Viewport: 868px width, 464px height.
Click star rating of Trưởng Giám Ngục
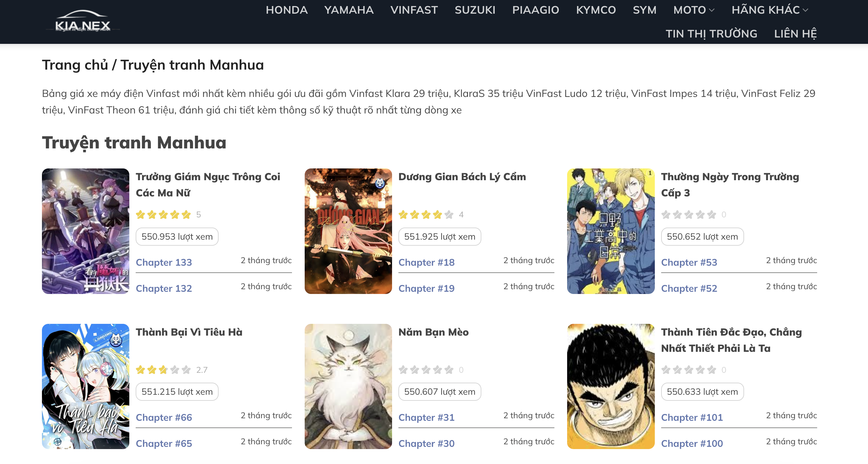click(x=163, y=215)
